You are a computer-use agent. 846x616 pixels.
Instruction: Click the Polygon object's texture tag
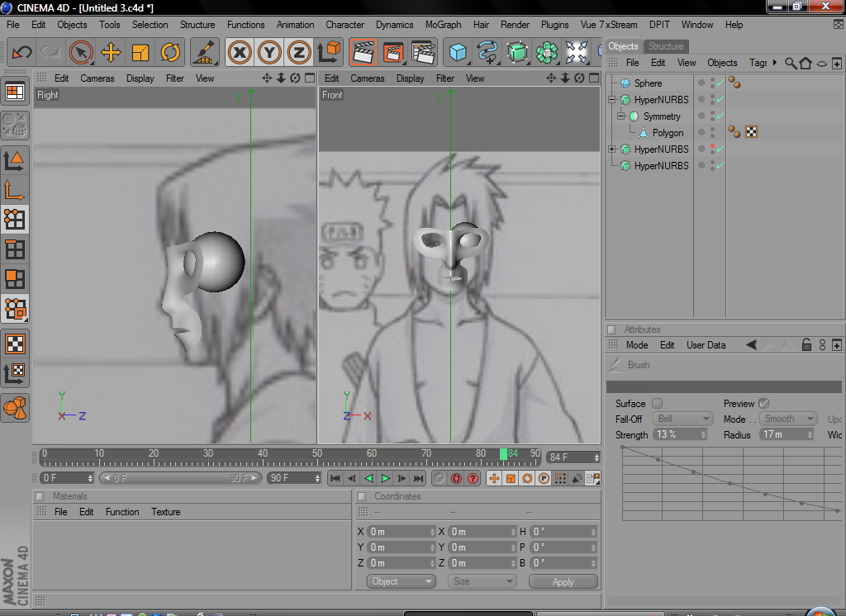pos(751,132)
